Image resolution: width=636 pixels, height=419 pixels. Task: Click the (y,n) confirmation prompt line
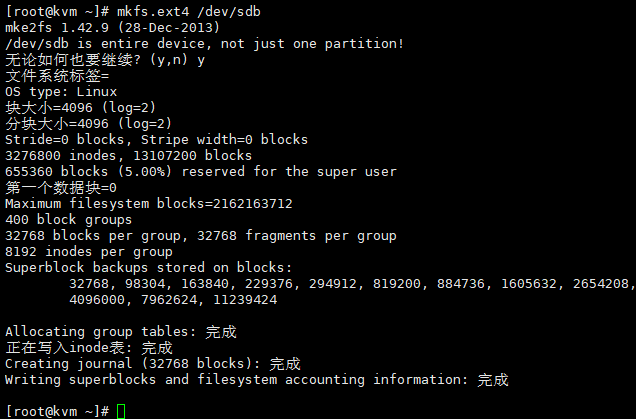click(x=105, y=60)
